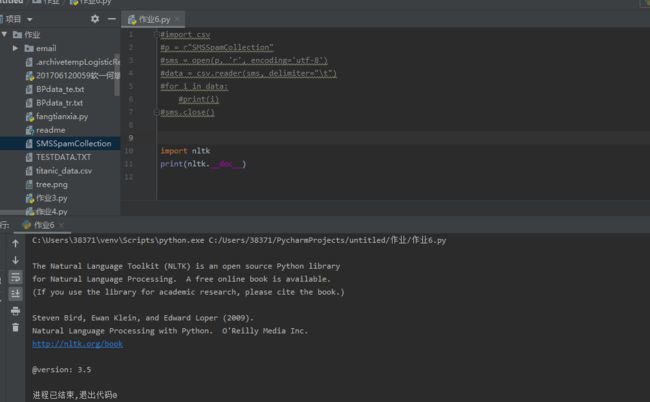Clear console output with trash icon
The image size is (650, 402).
[15, 327]
